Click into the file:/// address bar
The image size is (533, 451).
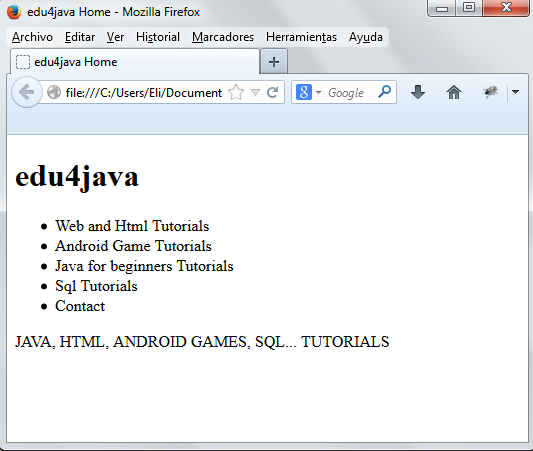click(143, 92)
